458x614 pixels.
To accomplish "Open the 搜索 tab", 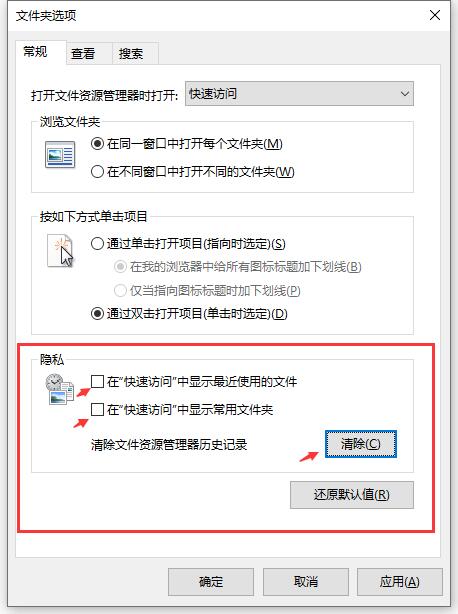I will click(x=131, y=53).
